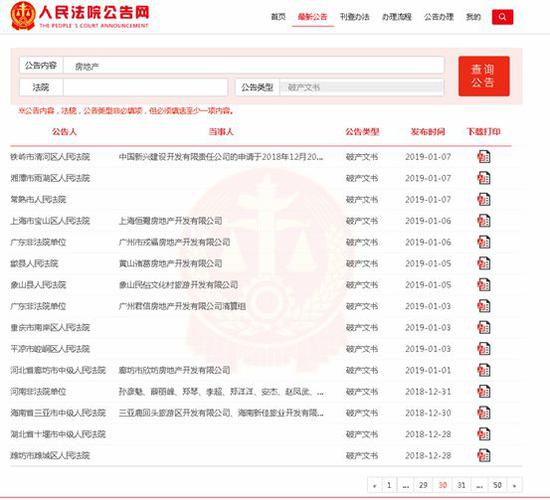Go to the 首页 nav item
550x500 pixels.
tap(278, 17)
